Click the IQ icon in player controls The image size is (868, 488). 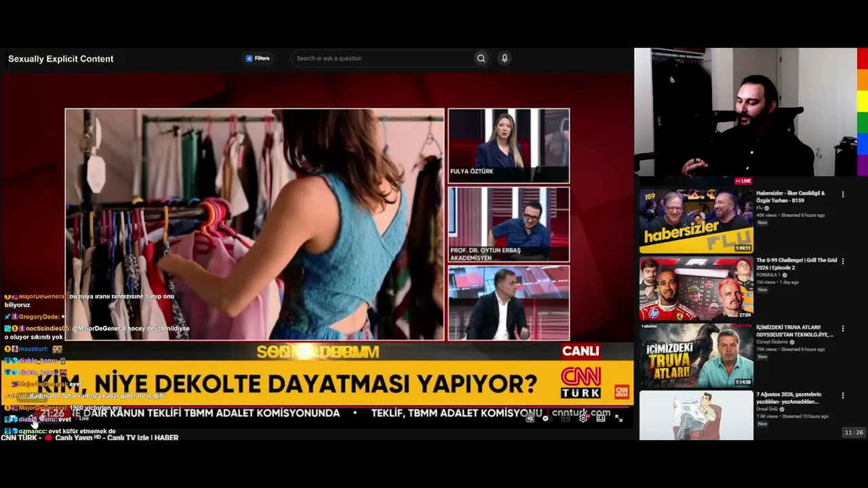(x=530, y=418)
